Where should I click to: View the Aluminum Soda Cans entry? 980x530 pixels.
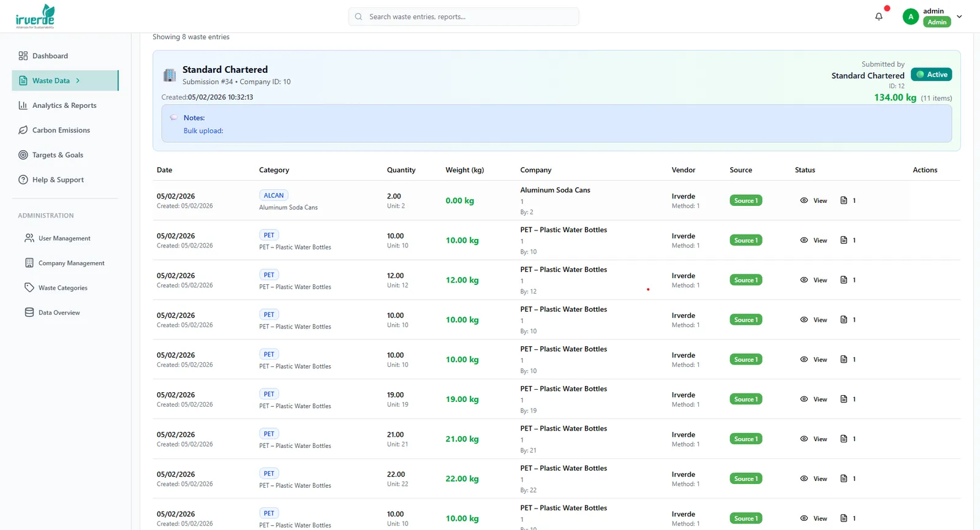[813, 200]
